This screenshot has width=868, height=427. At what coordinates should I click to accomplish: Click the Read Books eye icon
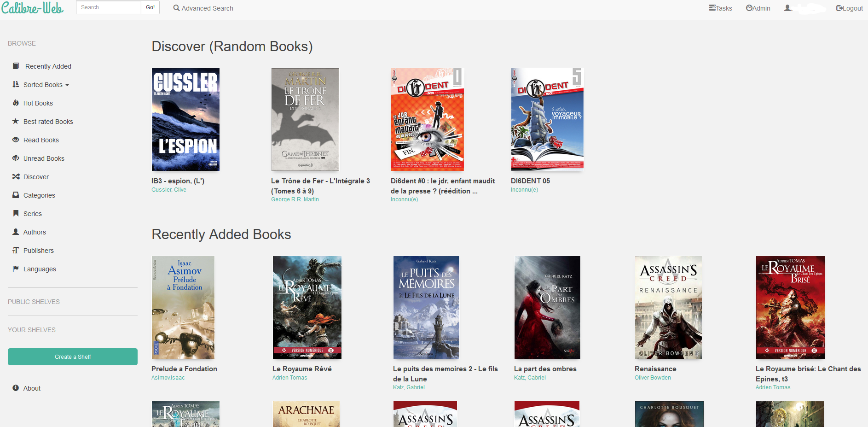[x=16, y=140]
